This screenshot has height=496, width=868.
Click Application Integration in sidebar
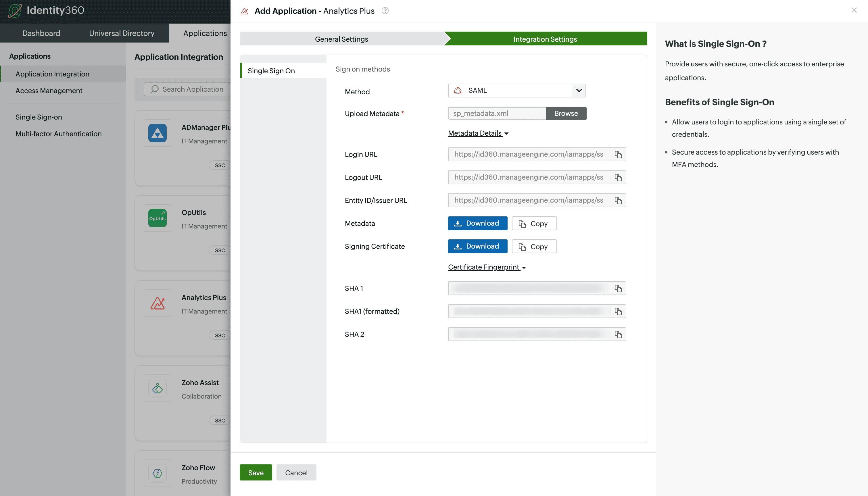coord(53,74)
